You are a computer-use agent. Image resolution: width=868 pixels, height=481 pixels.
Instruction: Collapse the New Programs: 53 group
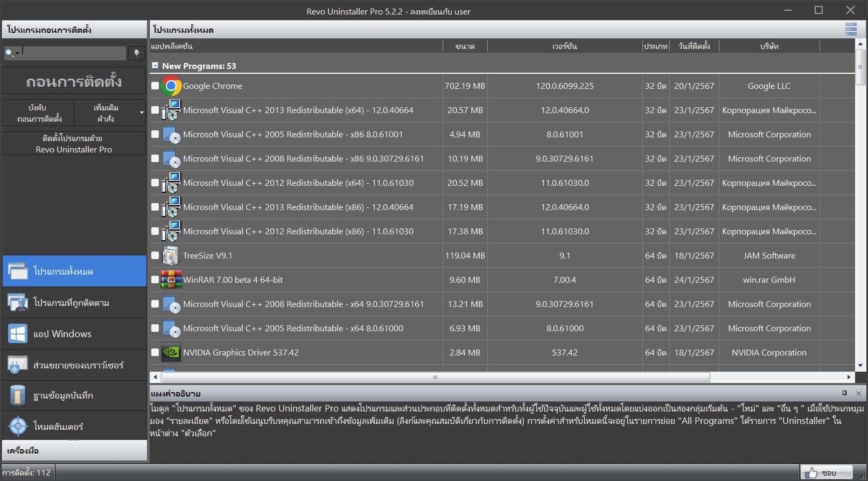click(155, 66)
